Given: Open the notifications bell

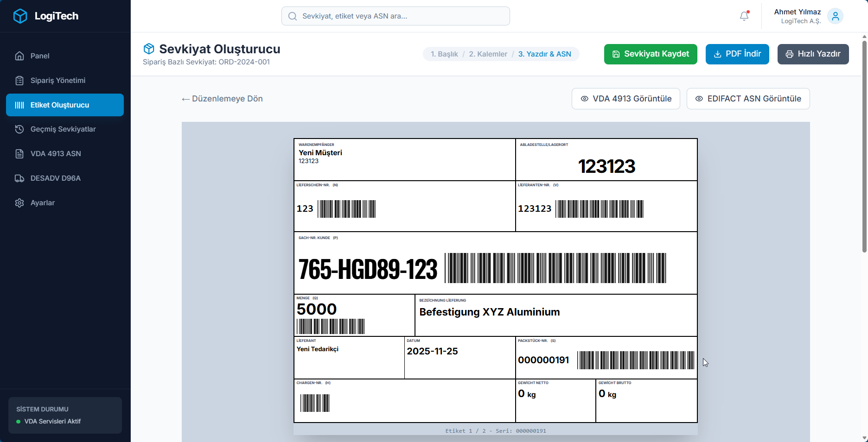Looking at the screenshot, I should tap(744, 16).
